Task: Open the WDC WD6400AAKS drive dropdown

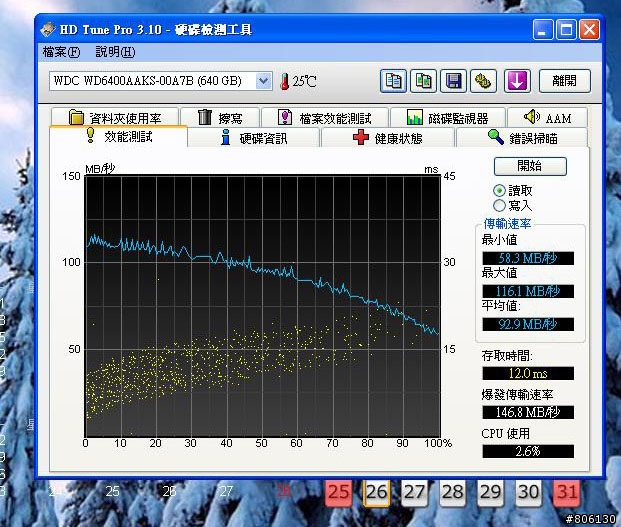Action: [x=263, y=81]
